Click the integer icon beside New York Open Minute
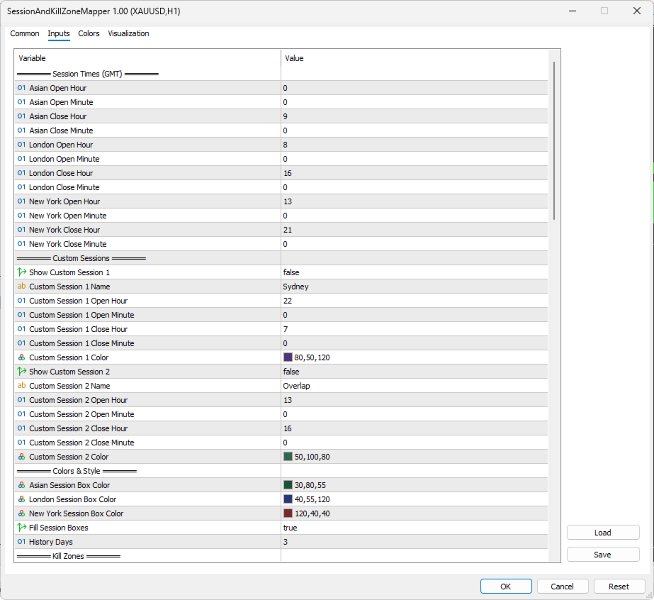Image resolution: width=654 pixels, height=600 pixels. [22, 216]
